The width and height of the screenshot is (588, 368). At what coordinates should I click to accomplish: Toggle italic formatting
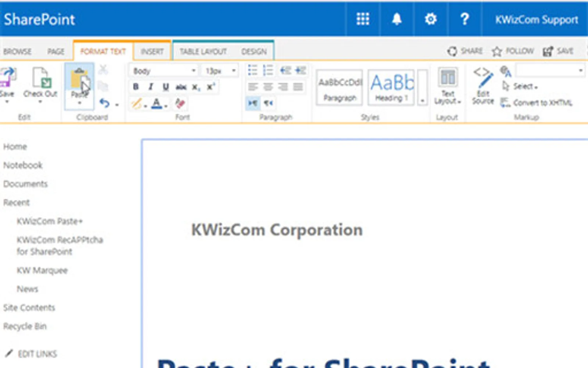(151, 87)
